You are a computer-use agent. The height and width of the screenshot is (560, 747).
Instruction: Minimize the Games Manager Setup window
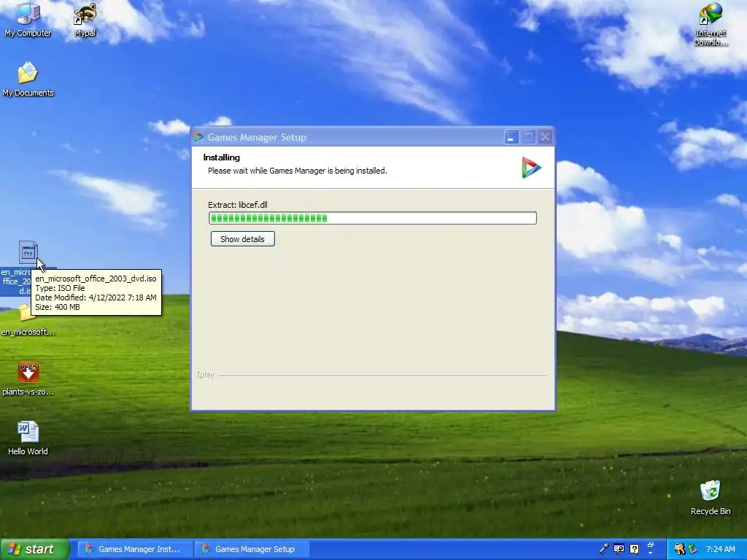tap(511, 137)
